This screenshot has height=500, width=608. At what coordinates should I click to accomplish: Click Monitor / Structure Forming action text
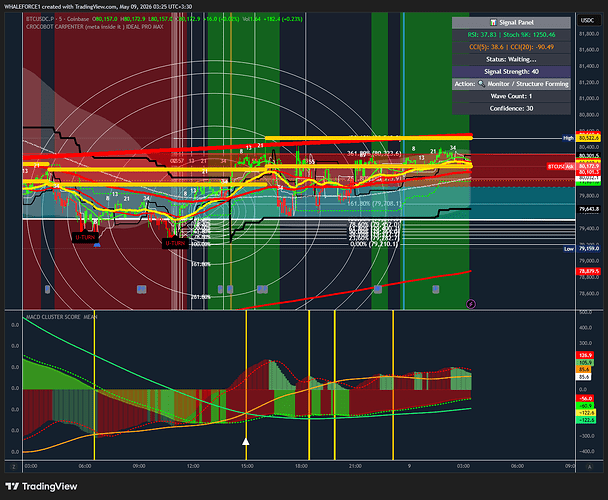pyautogui.click(x=528, y=84)
